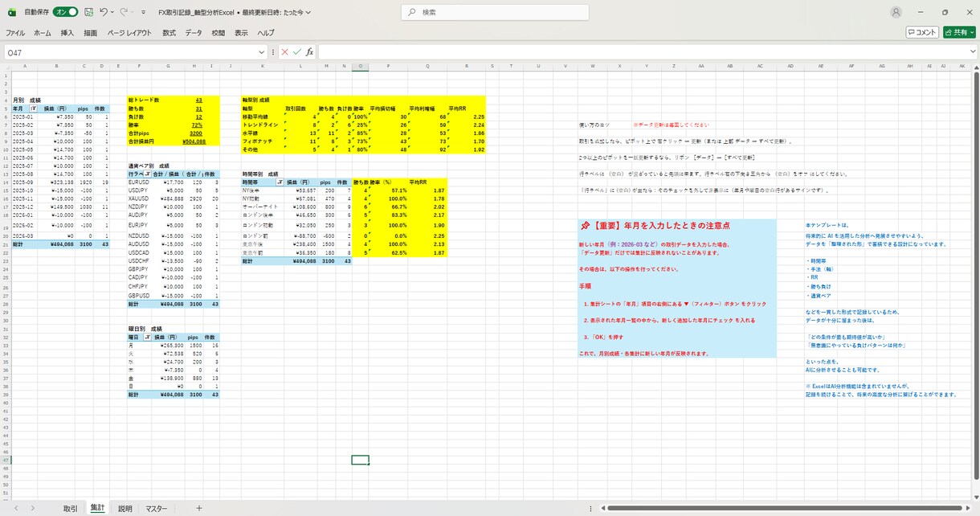The width and height of the screenshot is (980, 516).
Task: Toggle the 自動保存 AutoSave switch
Action: tap(67, 12)
